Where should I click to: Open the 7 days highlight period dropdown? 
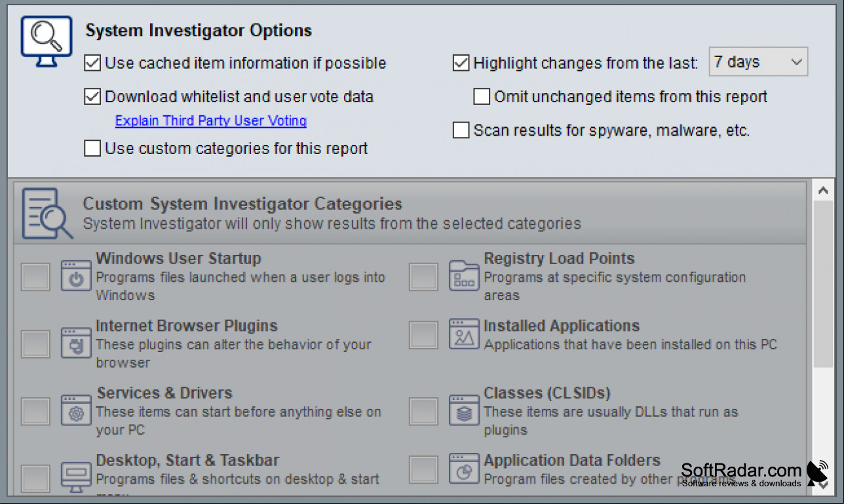point(758,62)
